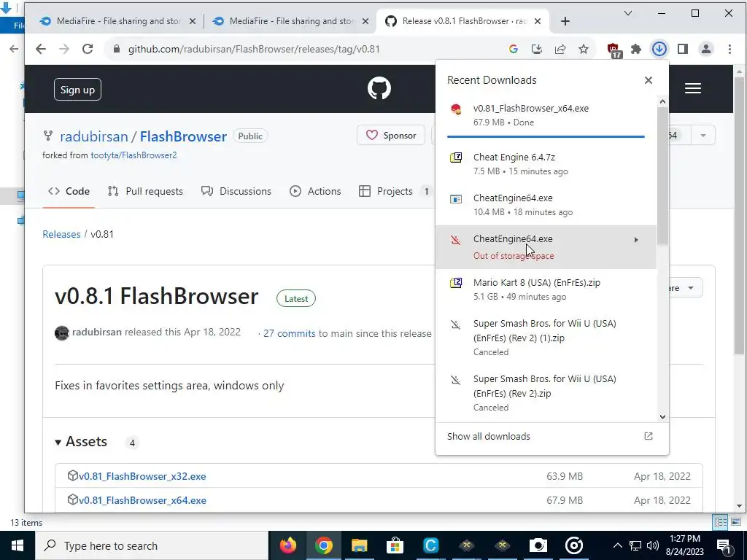
Task: Click the share page icon in address bar
Action: pyautogui.click(x=560, y=49)
